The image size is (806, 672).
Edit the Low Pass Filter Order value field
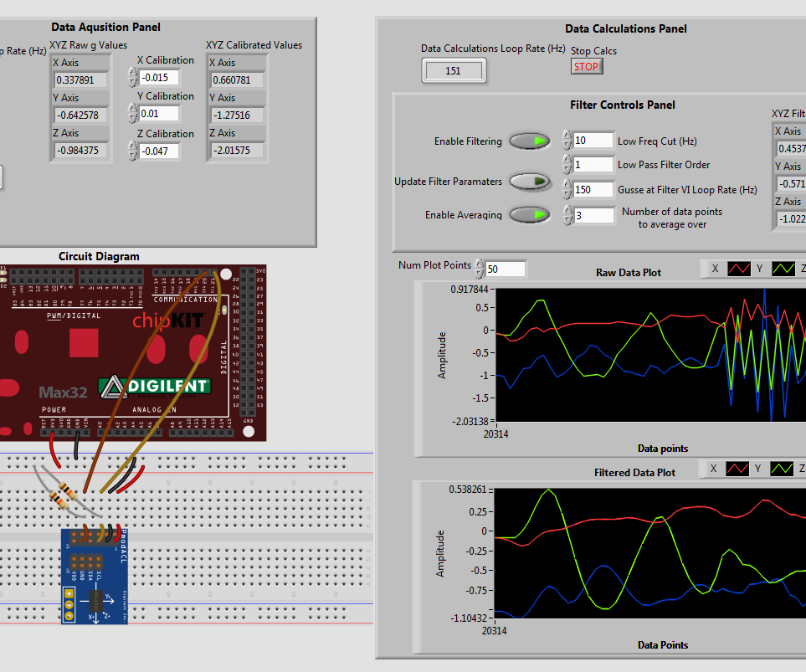tap(592, 165)
